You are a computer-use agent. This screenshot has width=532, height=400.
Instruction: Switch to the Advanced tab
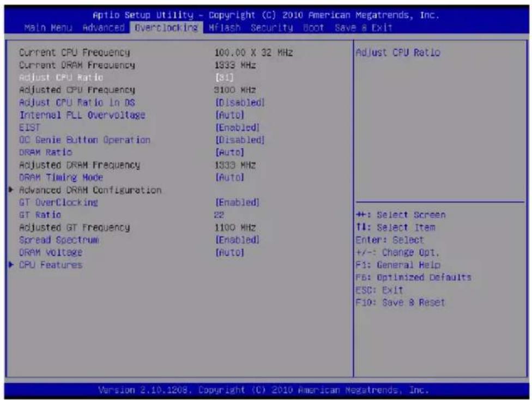(x=104, y=28)
